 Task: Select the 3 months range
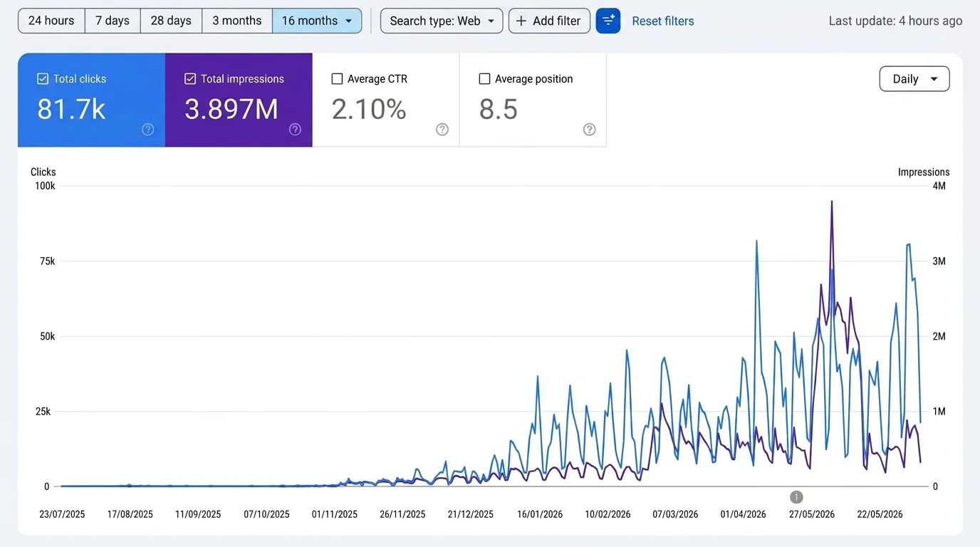coord(237,21)
